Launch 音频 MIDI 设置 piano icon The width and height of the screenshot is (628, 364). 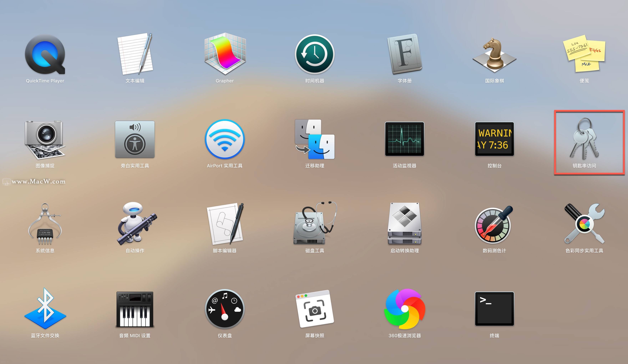[x=135, y=309]
